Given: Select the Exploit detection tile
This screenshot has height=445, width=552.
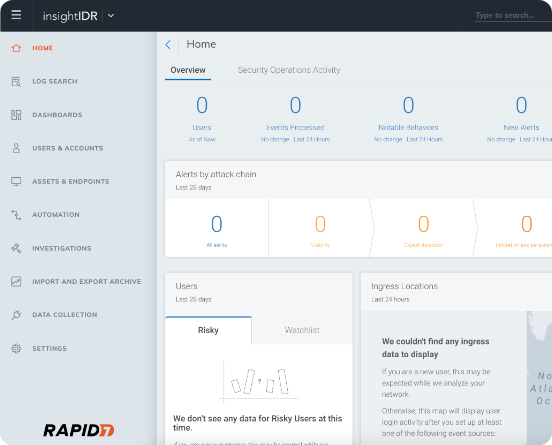Looking at the screenshot, I should (423, 228).
